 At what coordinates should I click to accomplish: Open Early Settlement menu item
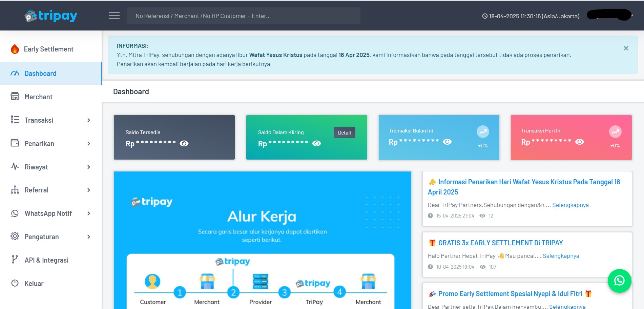pyautogui.click(x=51, y=49)
